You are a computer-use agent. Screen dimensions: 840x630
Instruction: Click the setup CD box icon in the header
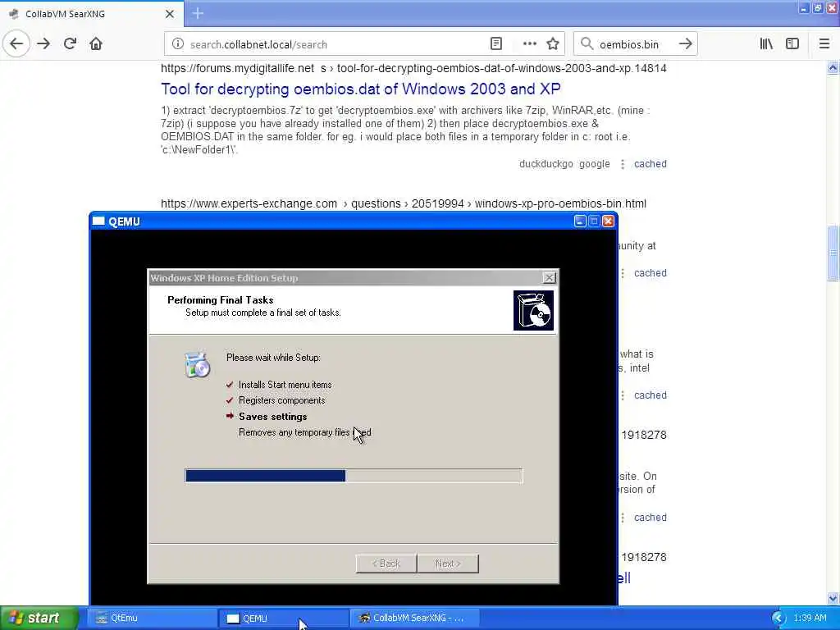533,311
